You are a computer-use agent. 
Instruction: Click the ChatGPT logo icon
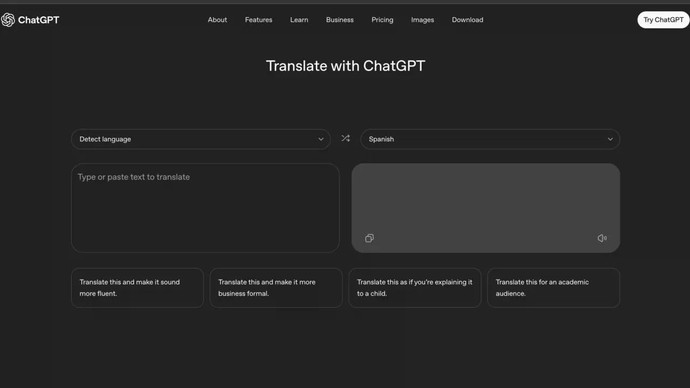[8, 20]
